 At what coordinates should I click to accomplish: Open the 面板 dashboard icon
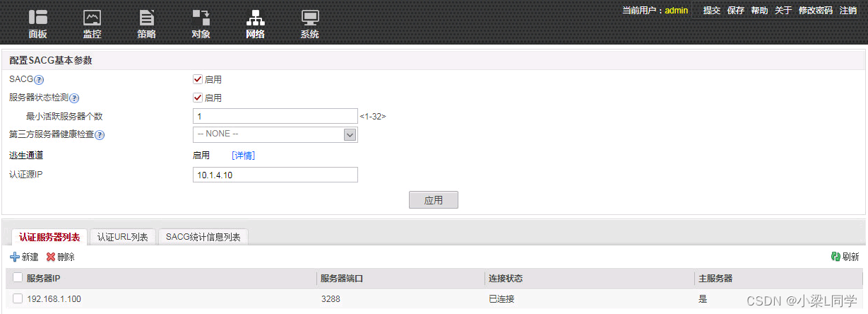point(38,18)
